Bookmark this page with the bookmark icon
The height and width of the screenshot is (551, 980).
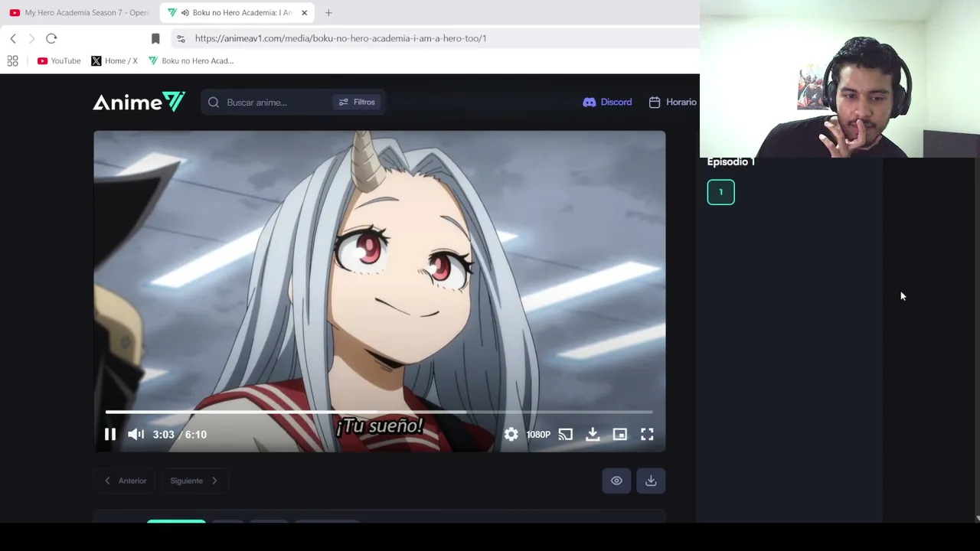tap(155, 38)
